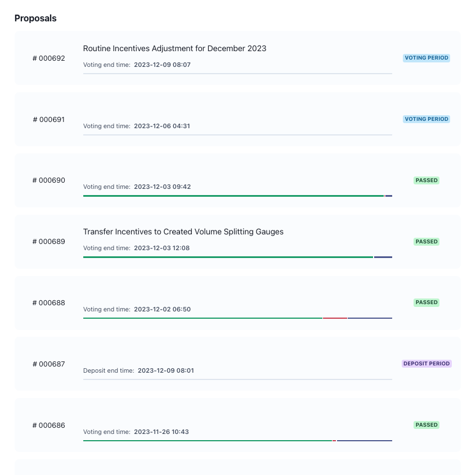Click proposal number # 000692
Viewport: 476px width, 475px height.
pos(49,58)
